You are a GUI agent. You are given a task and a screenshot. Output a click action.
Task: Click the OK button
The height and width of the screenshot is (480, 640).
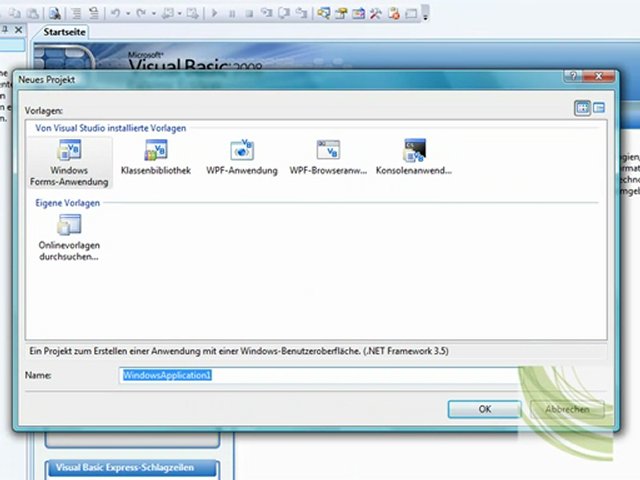click(484, 409)
